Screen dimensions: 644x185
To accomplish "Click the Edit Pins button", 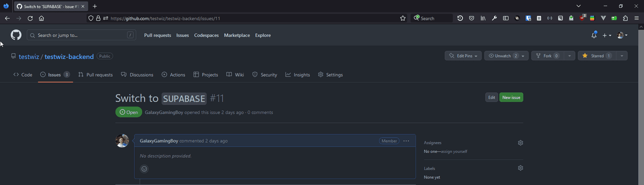I will pos(463,56).
